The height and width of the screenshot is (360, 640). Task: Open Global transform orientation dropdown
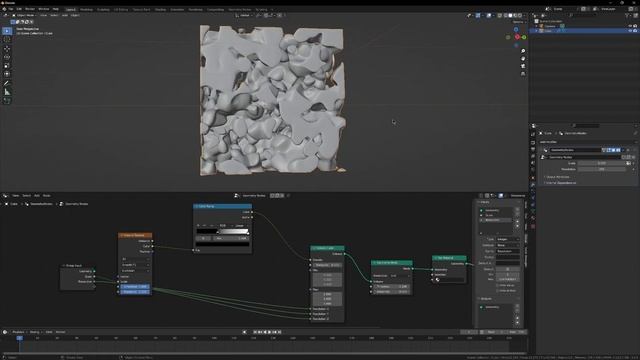click(245, 16)
